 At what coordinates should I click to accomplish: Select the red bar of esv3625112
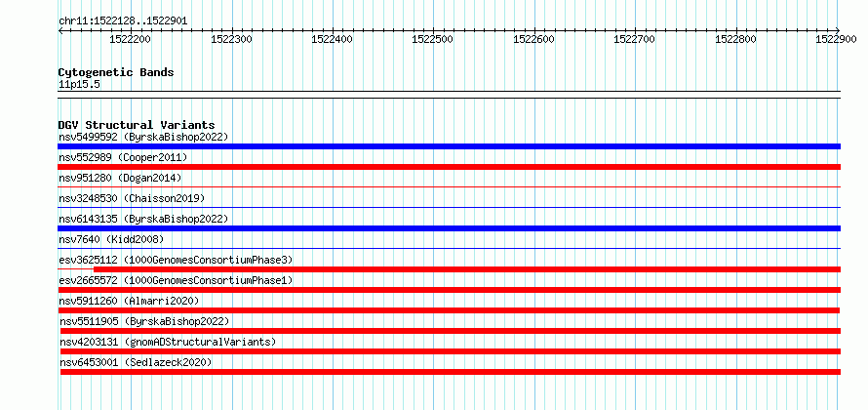[466, 269]
